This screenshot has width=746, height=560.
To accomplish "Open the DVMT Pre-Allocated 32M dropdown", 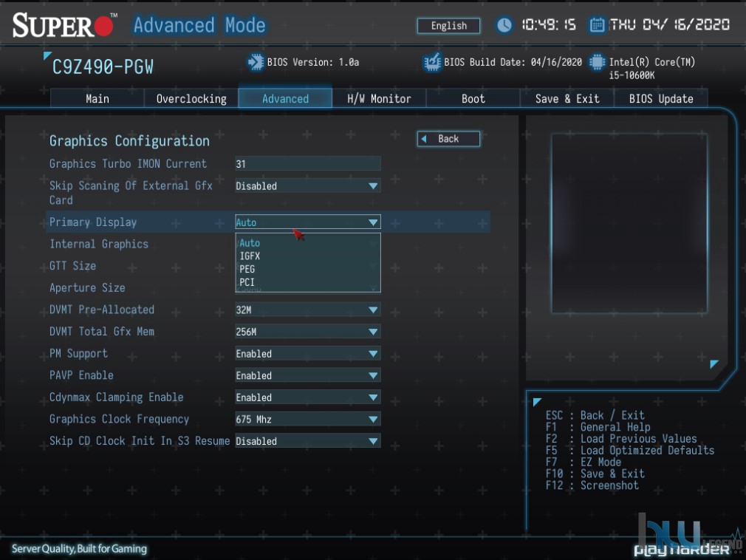I will pyautogui.click(x=308, y=310).
